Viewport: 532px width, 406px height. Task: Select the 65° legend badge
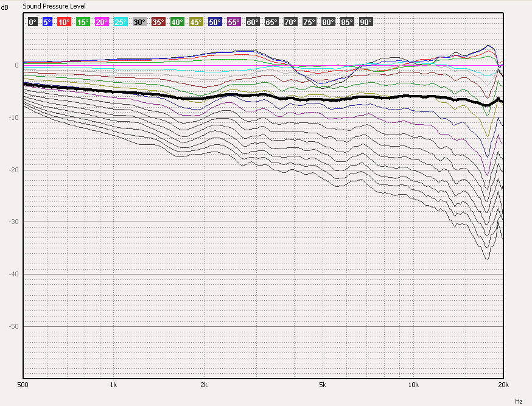click(x=271, y=23)
